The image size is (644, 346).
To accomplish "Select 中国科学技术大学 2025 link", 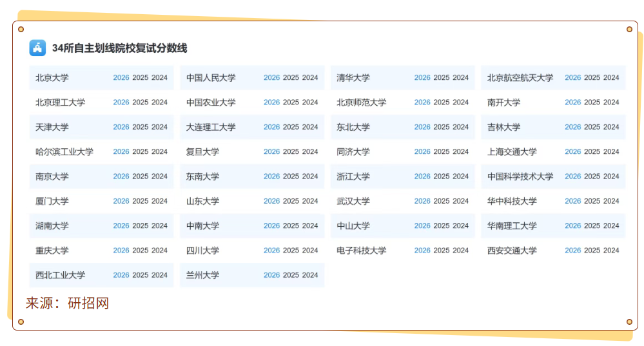I will pos(592,176).
